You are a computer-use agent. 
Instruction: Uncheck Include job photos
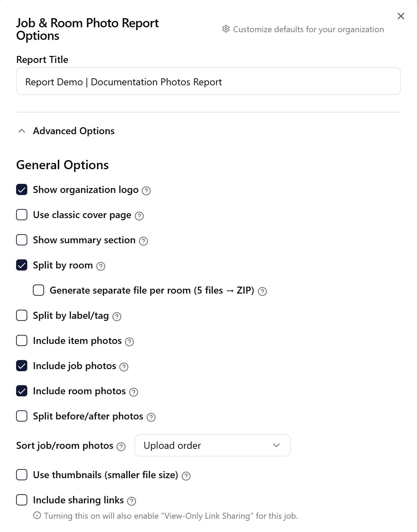click(x=22, y=366)
